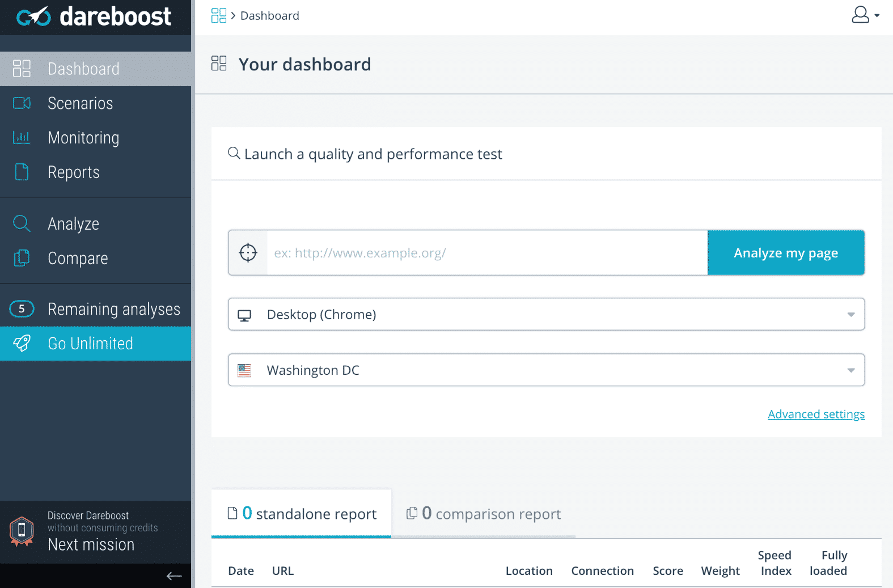893x588 pixels.
Task: Click the Compare pages icon
Action: coord(22,258)
